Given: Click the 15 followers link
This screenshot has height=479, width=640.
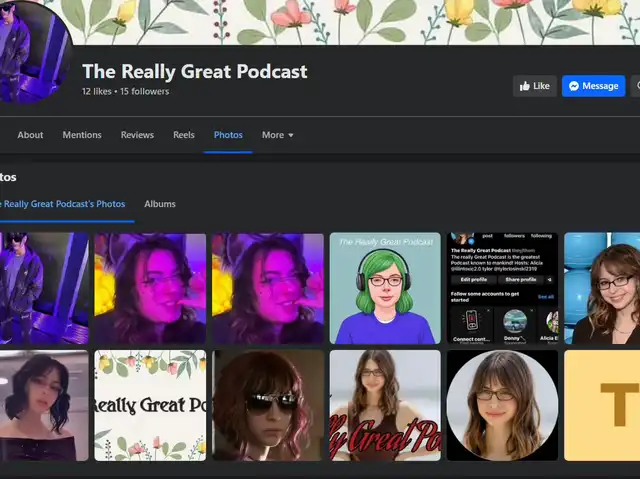Looking at the screenshot, I should (144, 92).
